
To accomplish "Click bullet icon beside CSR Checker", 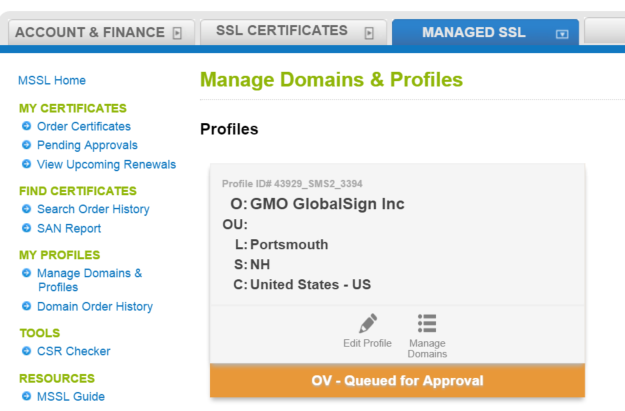I will (26, 352).
